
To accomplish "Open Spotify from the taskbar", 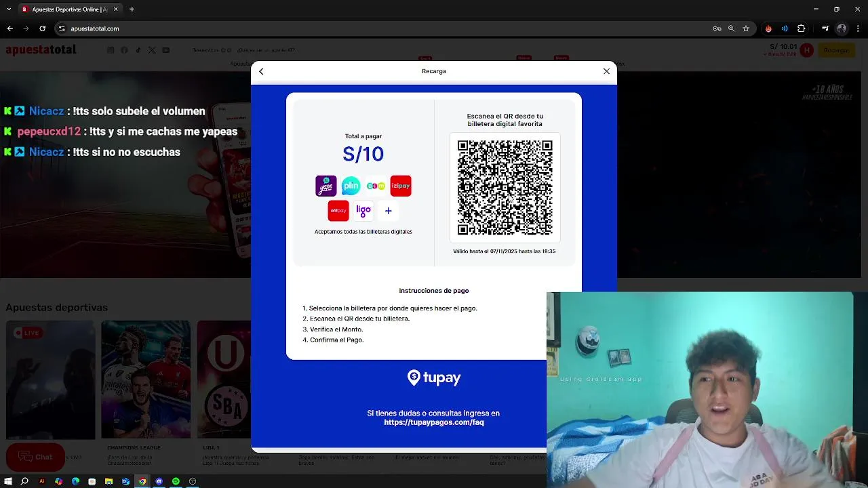I will tap(176, 481).
